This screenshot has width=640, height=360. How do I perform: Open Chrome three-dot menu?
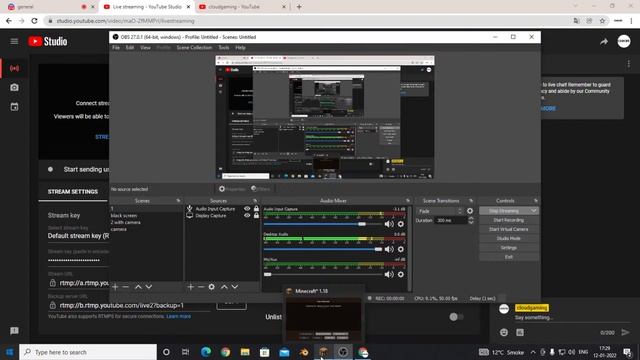631,21
